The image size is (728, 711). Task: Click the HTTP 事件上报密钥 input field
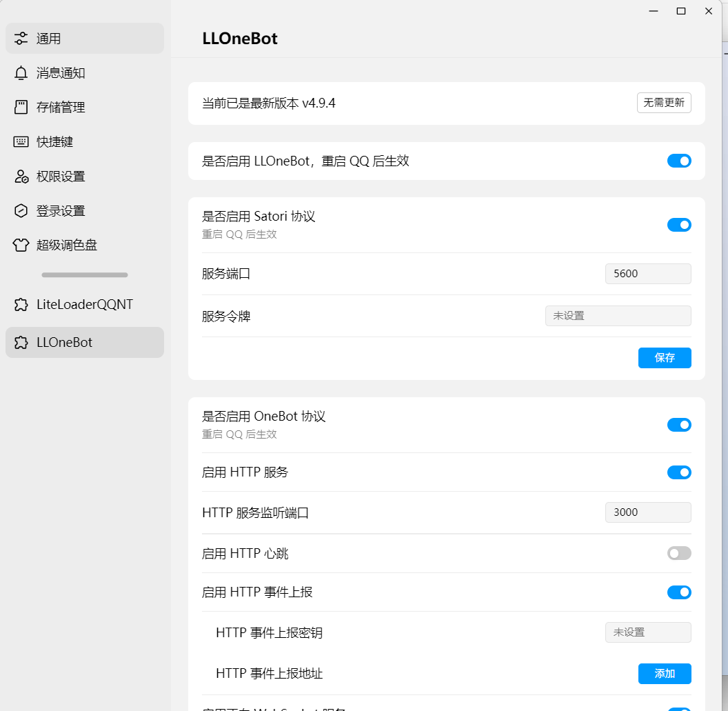coord(648,632)
